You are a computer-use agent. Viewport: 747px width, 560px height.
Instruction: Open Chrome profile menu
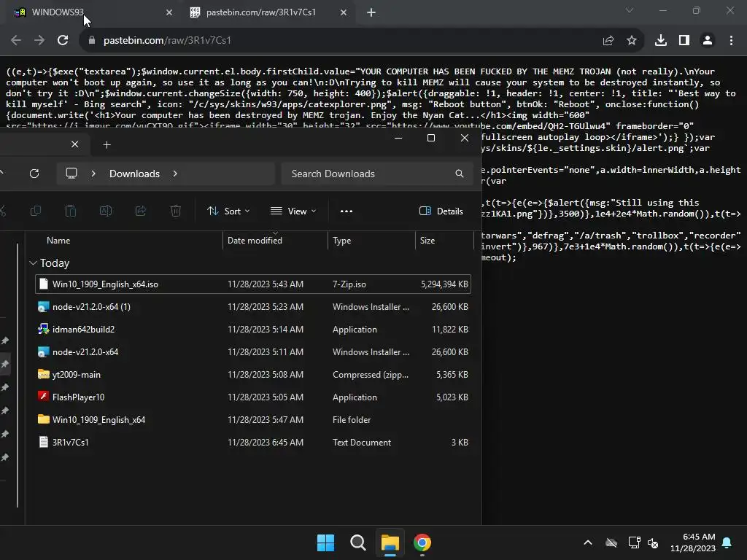point(708,41)
